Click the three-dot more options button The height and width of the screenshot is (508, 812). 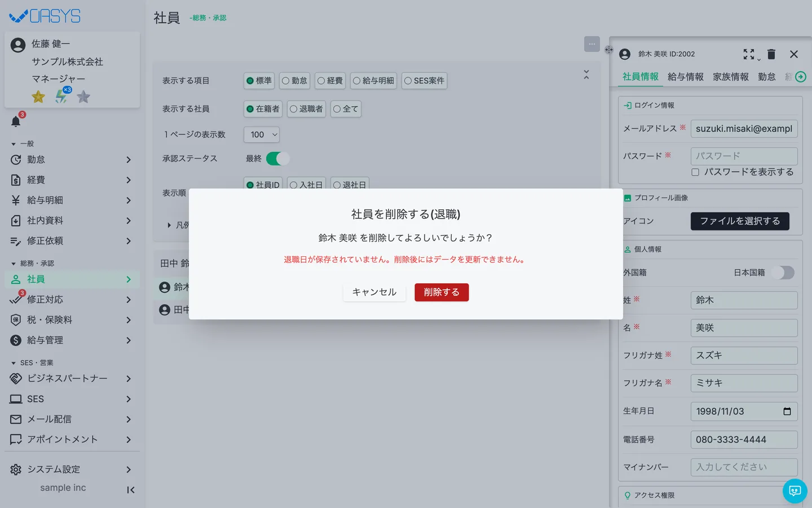[x=592, y=44]
